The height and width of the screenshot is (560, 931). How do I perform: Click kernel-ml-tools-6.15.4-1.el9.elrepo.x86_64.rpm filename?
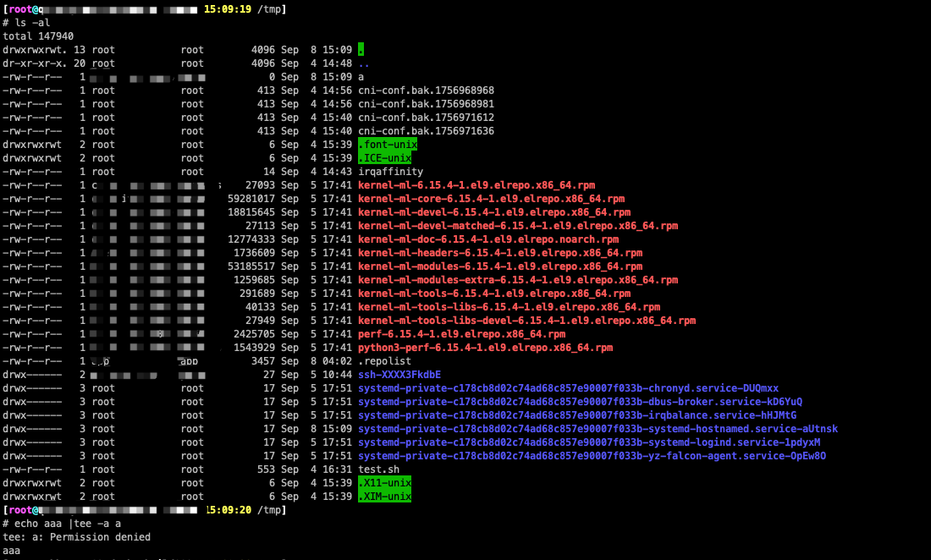494,294
